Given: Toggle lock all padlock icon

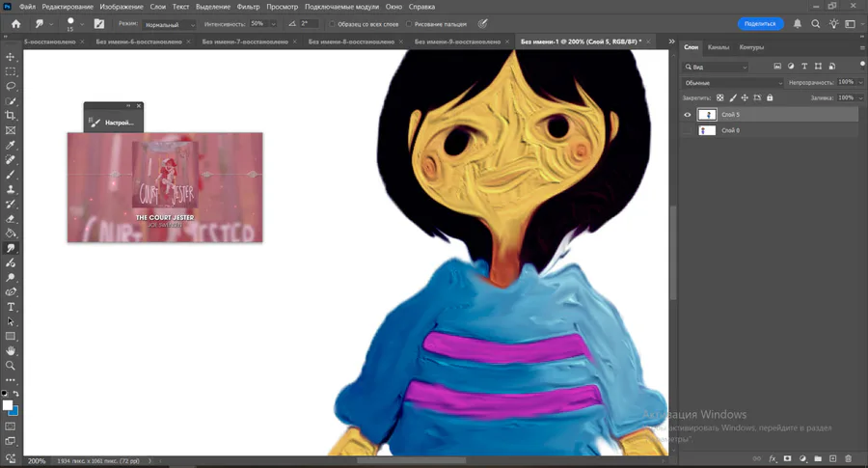Looking at the screenshot, I should point(770,98).
